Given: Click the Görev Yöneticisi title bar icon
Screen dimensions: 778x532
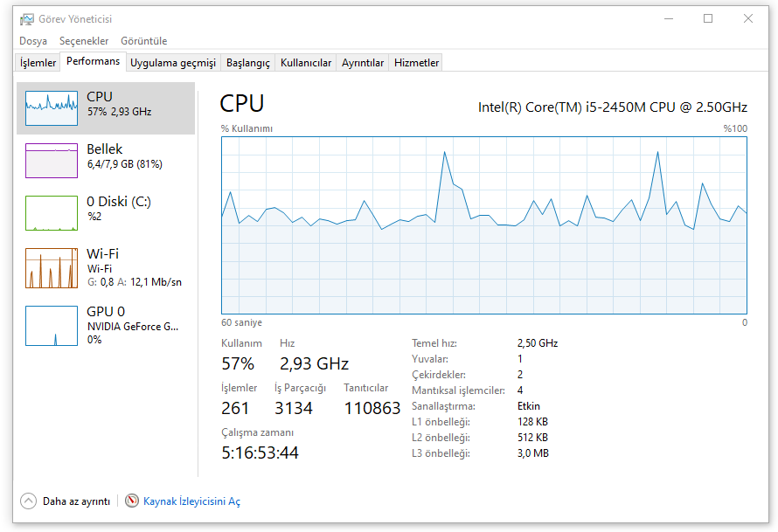Looking at the screenshot, I should pos(27,18).
